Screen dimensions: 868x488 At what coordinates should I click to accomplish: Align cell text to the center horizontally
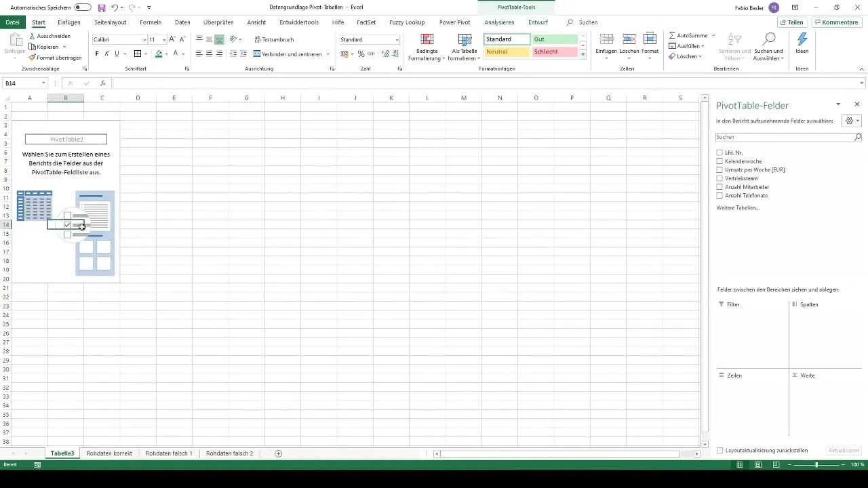209,54
